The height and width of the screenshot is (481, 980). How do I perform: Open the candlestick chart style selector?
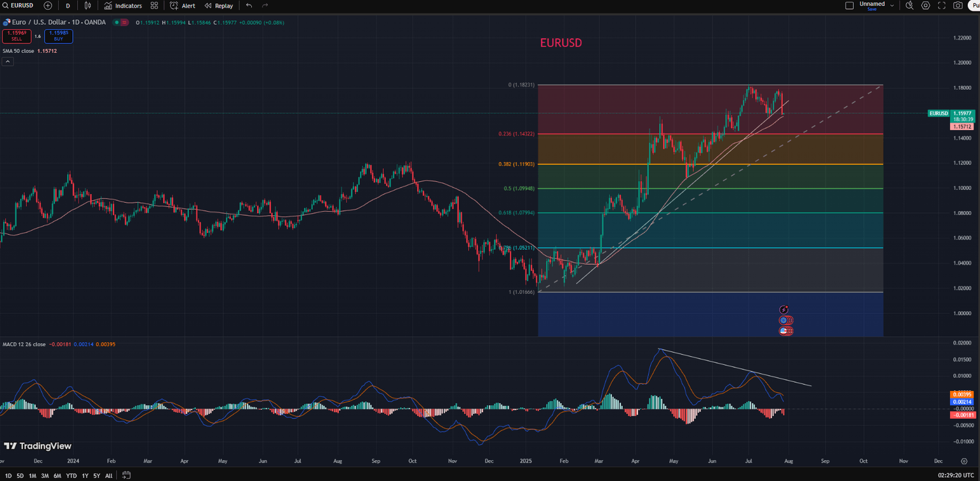(x=88, y=6)
